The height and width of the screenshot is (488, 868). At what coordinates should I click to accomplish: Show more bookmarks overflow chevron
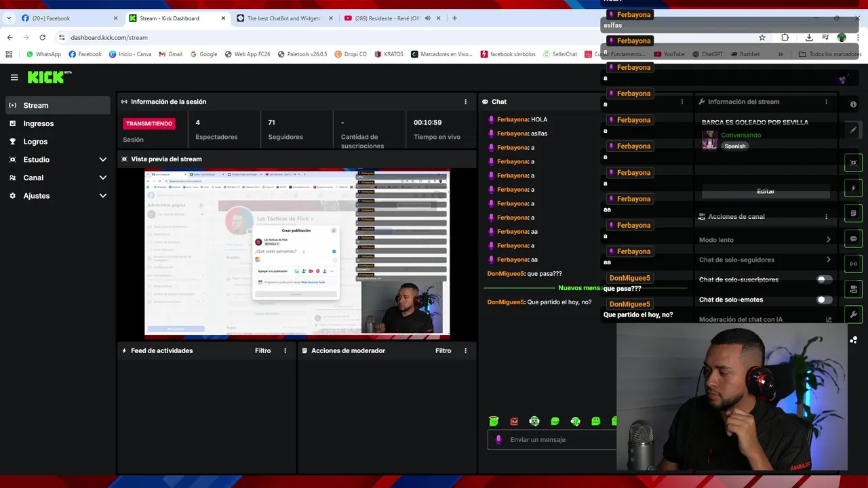coord(781,54)
